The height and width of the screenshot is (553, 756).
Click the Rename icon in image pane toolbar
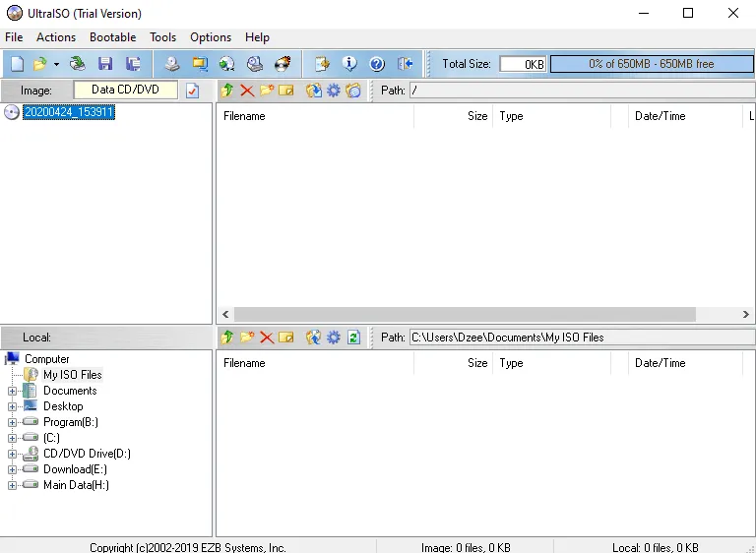(x=285, y=91)
